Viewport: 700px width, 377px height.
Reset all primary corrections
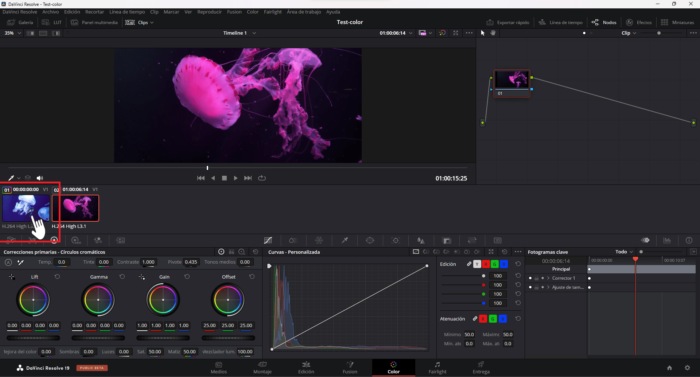[x=255, y=252]
